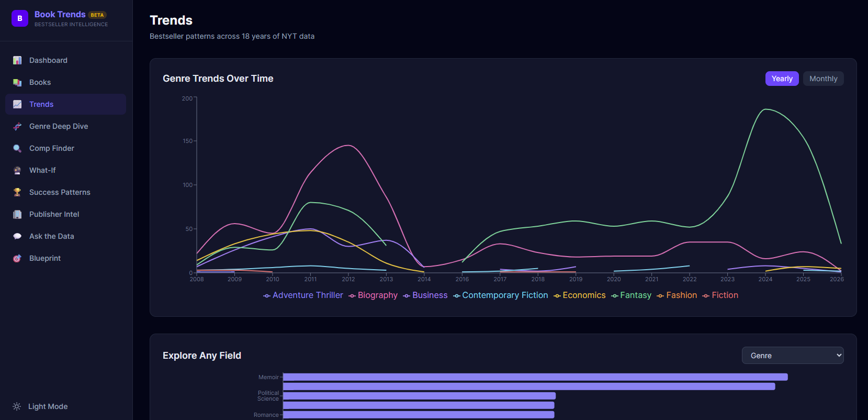Click the Books stack icon in sidebar
The height and width of the screenshot is (420, 868).
tap(17, 82)
